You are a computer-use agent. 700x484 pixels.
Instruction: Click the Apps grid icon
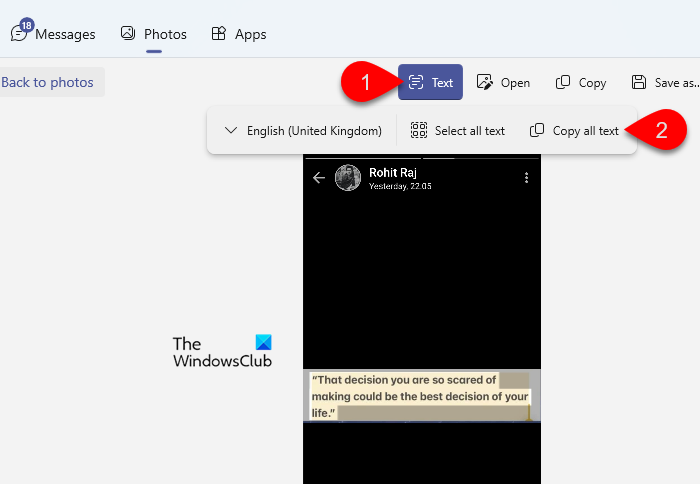pyautogui.click(x=218, y=33)
